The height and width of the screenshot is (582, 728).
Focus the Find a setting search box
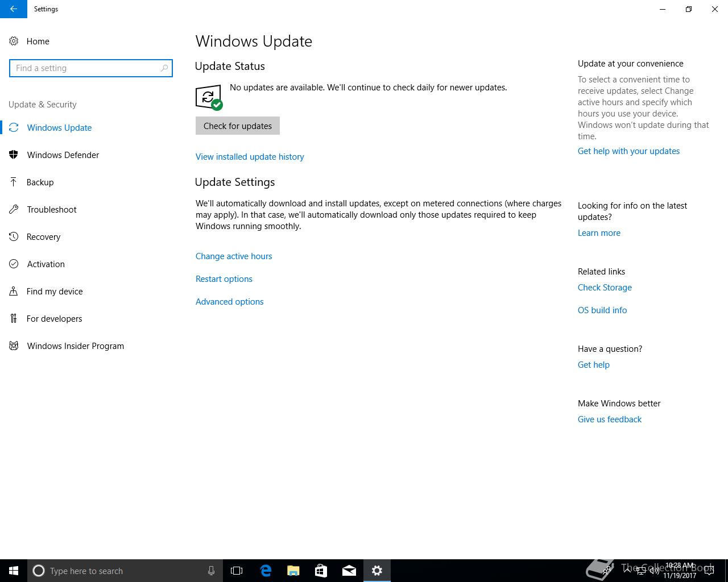point(91,68)
